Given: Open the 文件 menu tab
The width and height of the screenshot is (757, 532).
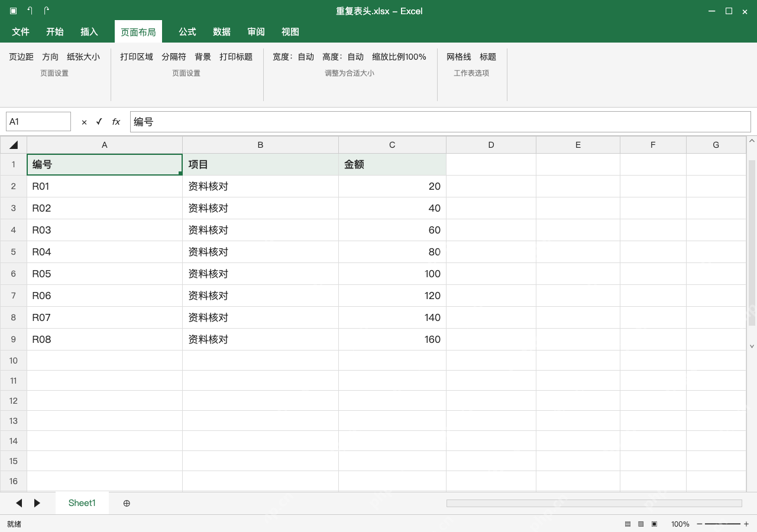Looking at the screenshot, I should coord(21,32).
